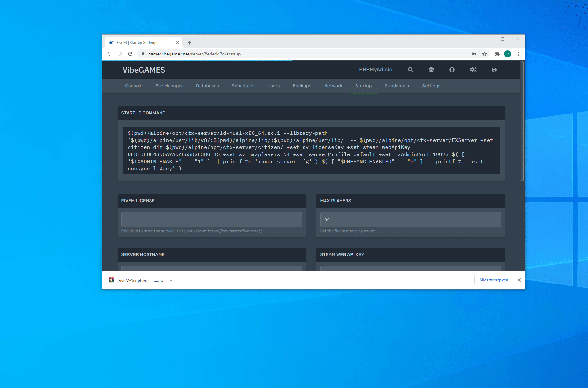Click the logout arrow icon

coord(494,70)
